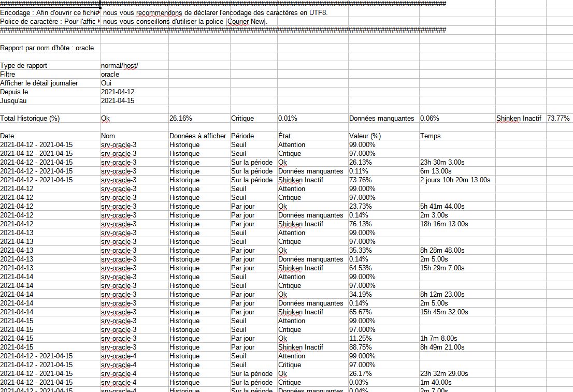Click the 'Total Historique (%)' cell

click(x=30, y=119)
